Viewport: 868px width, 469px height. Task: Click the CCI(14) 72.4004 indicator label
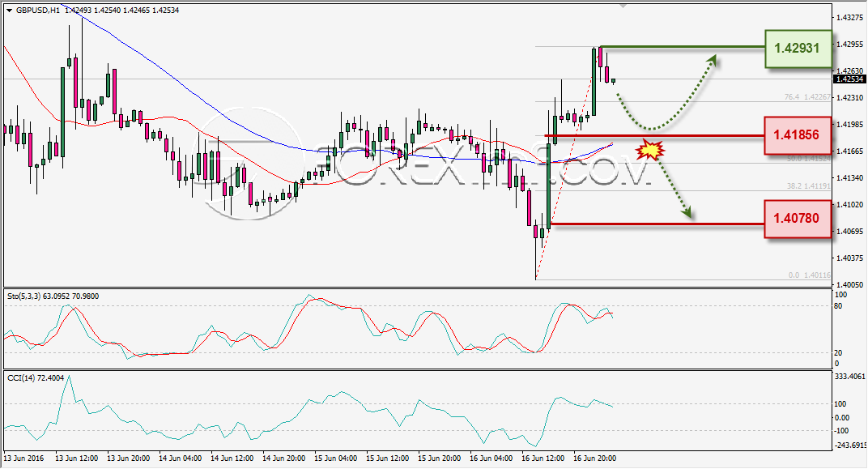pyautogui.click(x=36, y=378)
